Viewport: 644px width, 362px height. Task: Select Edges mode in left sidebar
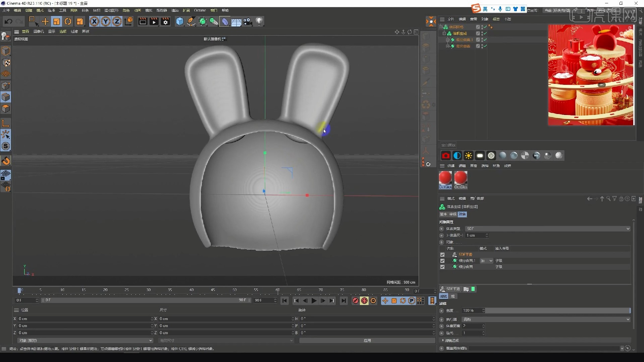[6, 97]
